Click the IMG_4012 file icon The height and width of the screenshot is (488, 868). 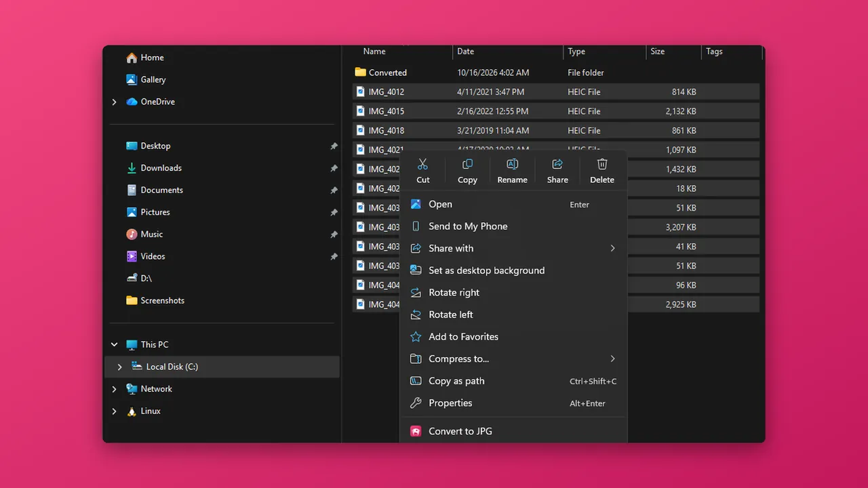(360, 91)
